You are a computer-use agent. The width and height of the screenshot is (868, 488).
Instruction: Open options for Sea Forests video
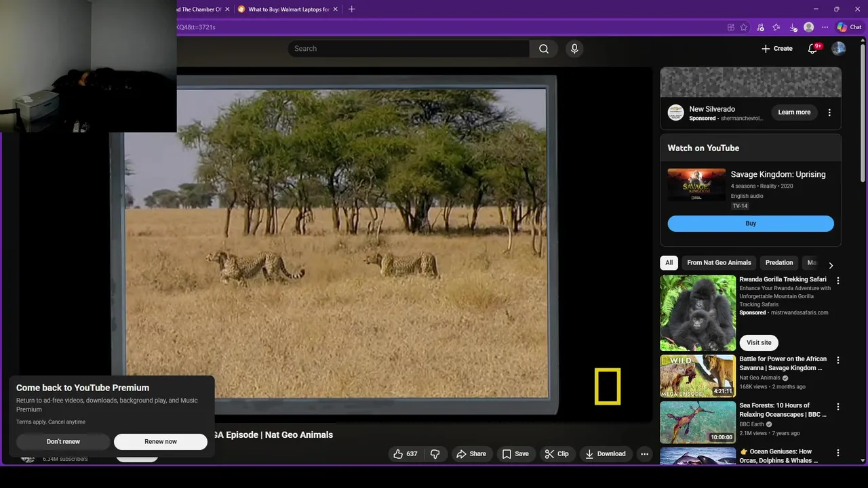pyautogui.click(x=838, y=407)
